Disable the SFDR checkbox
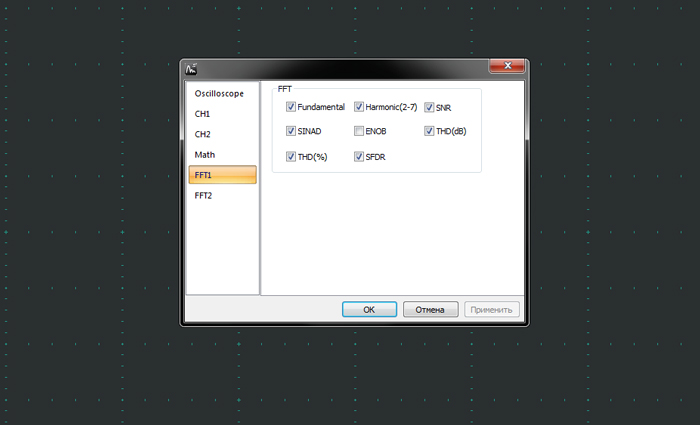Image resolution: width=700 pixels, height=425 pixels. (x=359, y=157)
